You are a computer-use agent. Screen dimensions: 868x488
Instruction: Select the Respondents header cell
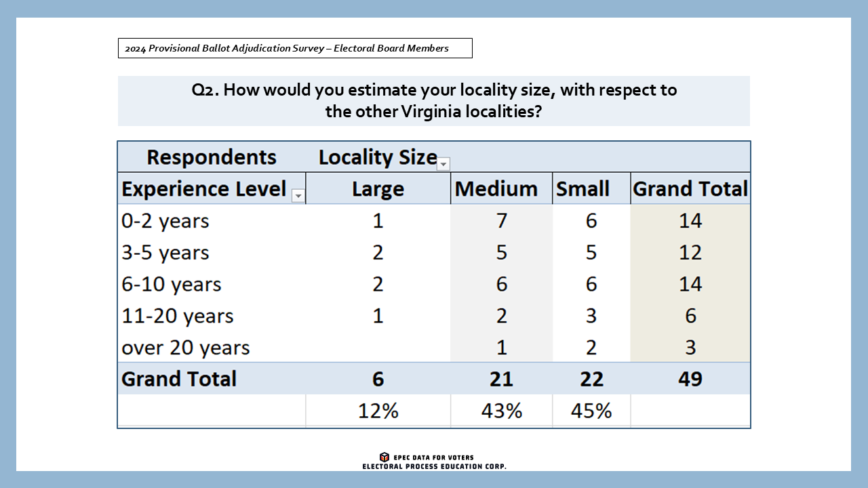(x=212, y=157)
